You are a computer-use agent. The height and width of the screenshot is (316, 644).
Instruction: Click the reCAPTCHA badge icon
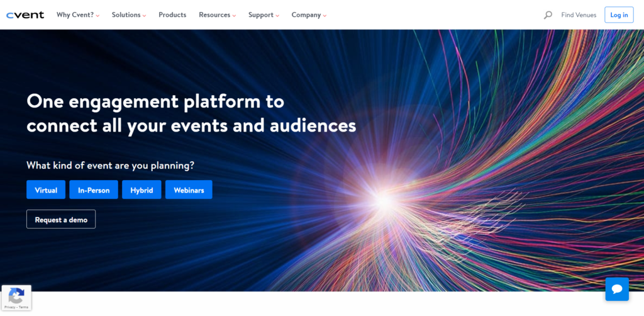coord(16,295)
